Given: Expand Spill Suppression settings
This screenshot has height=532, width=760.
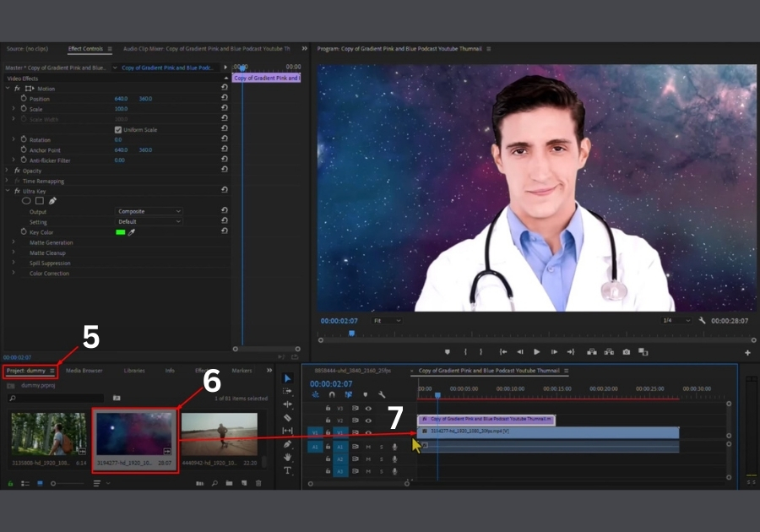Looking at the screenshot, I should 13,262.
